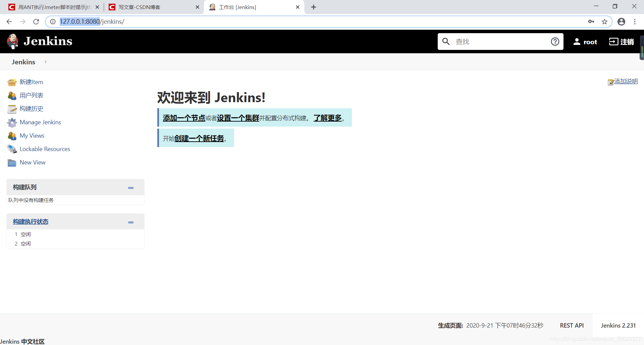644x345 pixels.
Task: Click the My Views user icon
Action: [12, 136]
